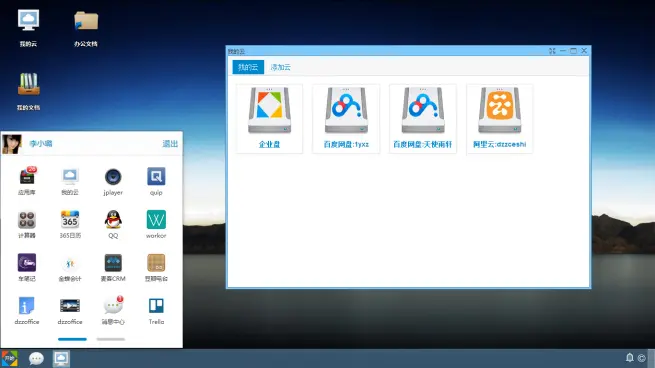Screen dimensions: 655x368
Task: Go to second page indicator of app menu
Action: click(111, 339)
